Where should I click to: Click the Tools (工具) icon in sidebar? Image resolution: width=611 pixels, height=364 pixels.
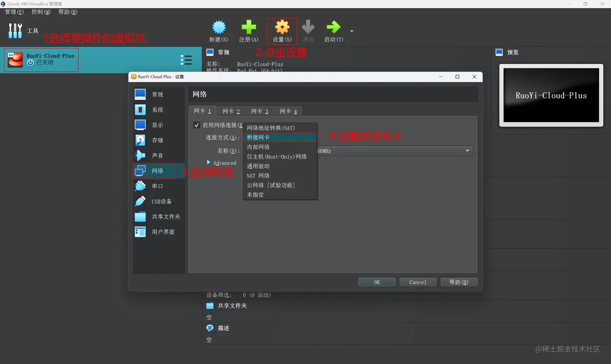[x=15, y=31]
